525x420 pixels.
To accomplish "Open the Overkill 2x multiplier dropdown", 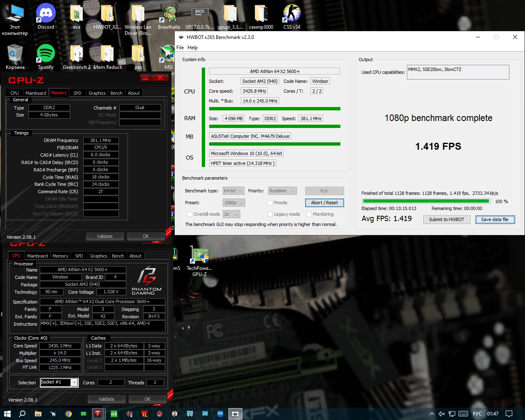I will tap(231, 214).
